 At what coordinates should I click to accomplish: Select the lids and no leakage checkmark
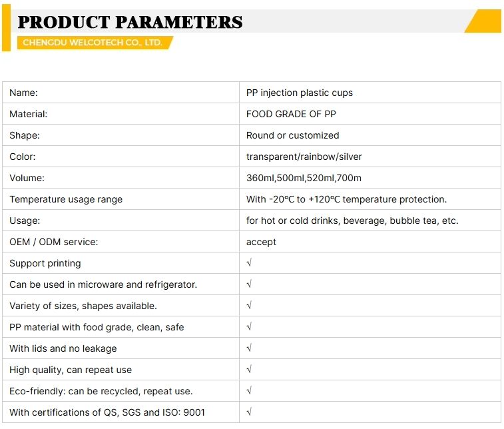point(249,348)
